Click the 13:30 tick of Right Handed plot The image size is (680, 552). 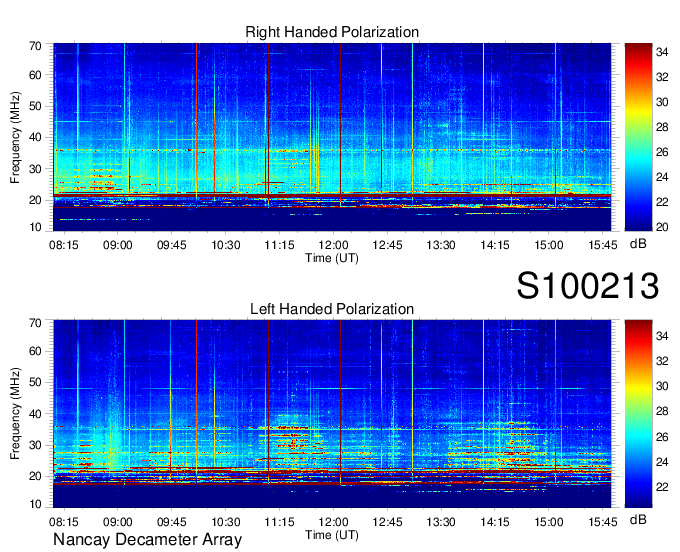coord(441,245)
